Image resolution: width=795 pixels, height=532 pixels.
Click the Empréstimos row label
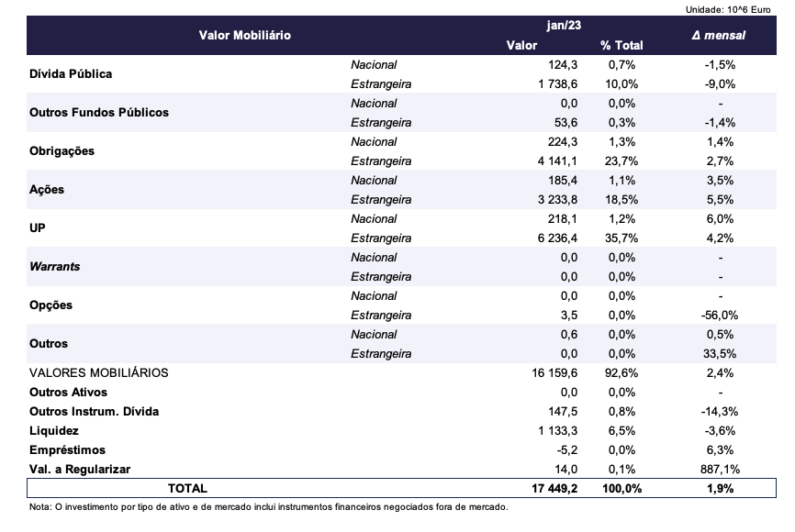tap(67, 449)
